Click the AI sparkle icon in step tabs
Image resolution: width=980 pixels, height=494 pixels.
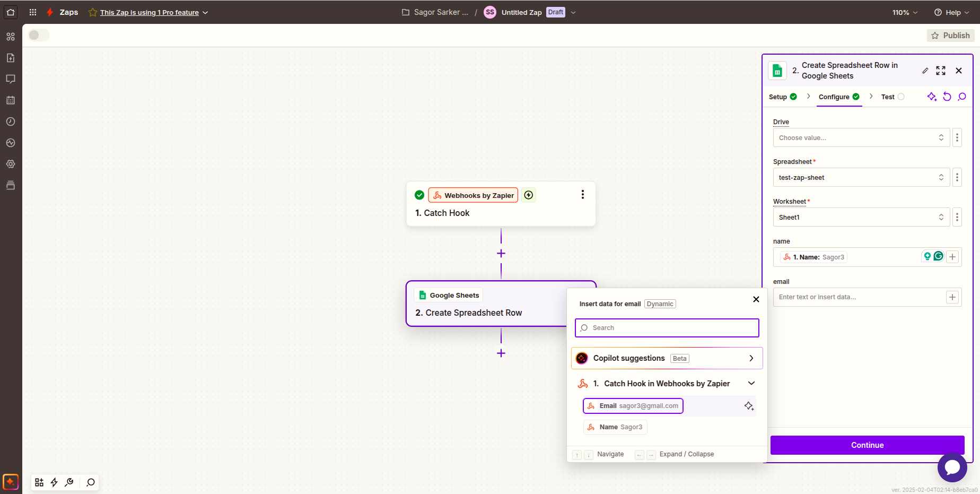[932, 97]
